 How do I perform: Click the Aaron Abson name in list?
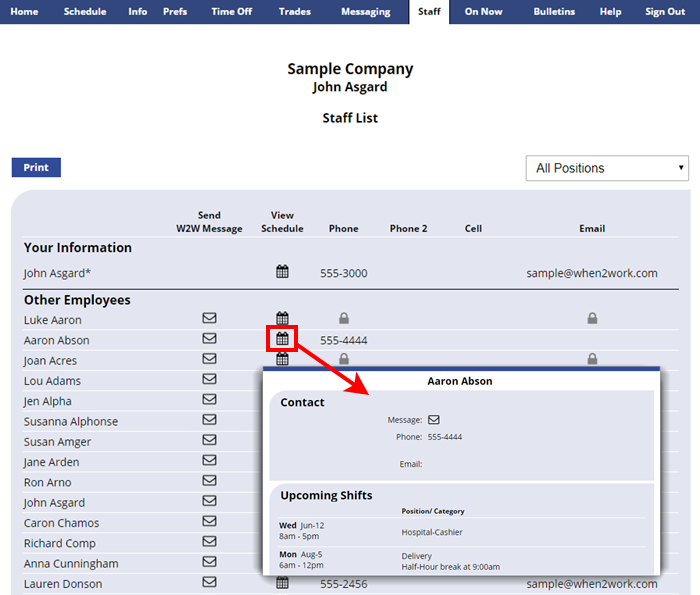click(57, 341)
